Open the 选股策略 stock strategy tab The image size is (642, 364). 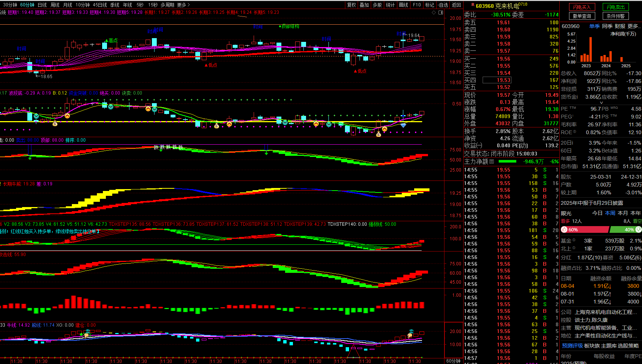pos(629,346)
